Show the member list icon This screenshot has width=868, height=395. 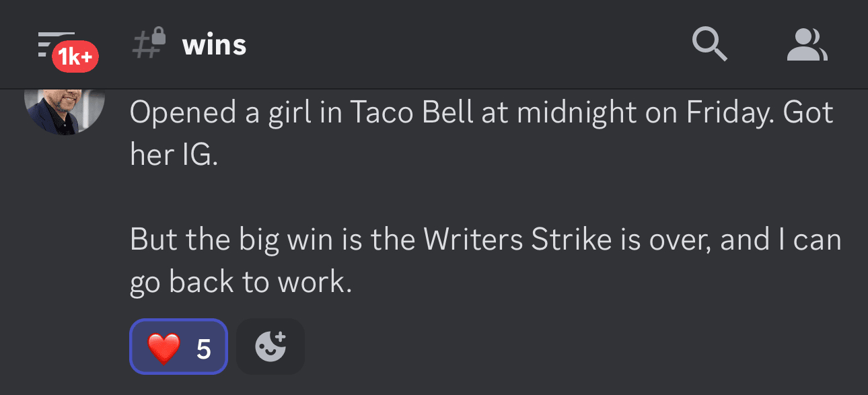tap(807, 46)
